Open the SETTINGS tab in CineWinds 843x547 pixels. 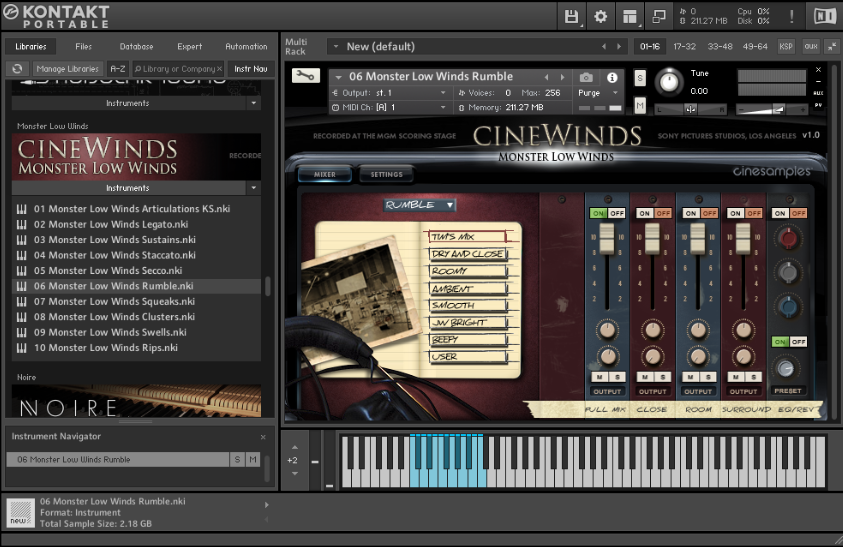click(387, 174)
